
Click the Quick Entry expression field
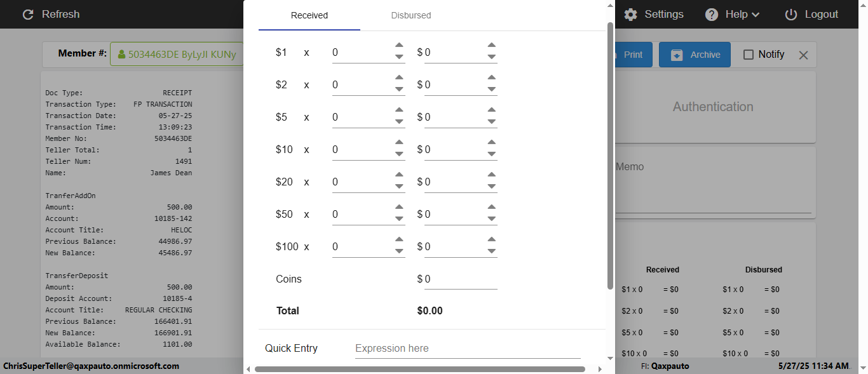click(x=467, y=349)
